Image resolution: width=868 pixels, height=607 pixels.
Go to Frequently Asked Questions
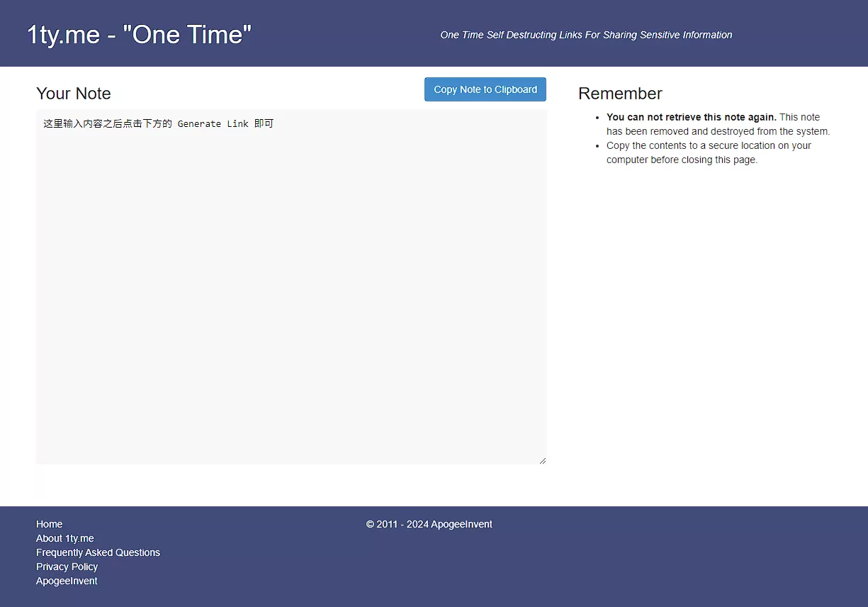98,552
